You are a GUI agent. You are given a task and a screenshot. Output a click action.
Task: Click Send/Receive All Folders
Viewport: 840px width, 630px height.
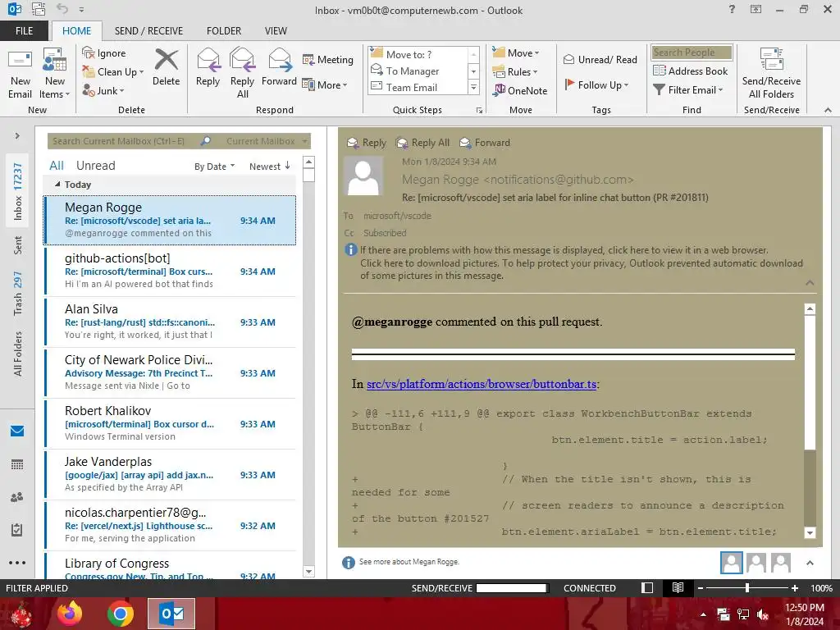pyautogui.click(x=771, y=74)
